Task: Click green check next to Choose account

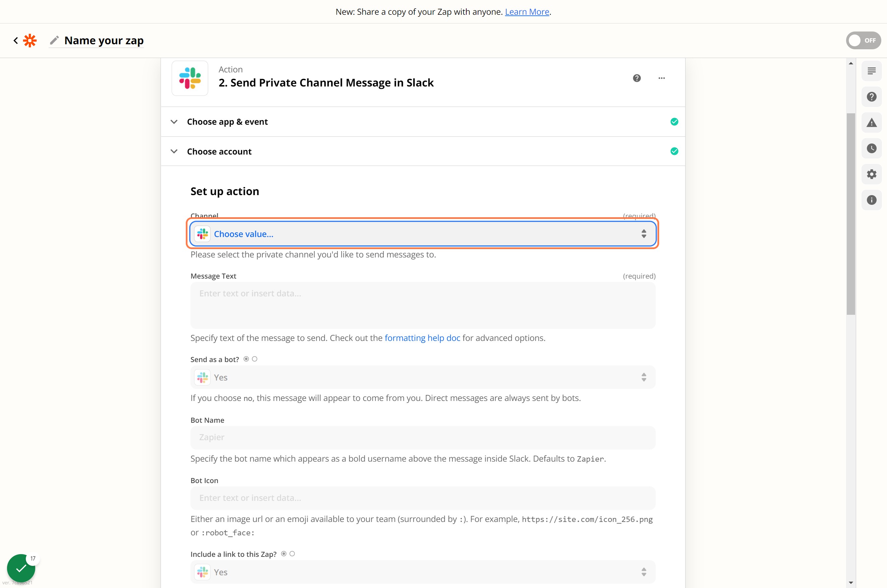Action: (674, 151)
